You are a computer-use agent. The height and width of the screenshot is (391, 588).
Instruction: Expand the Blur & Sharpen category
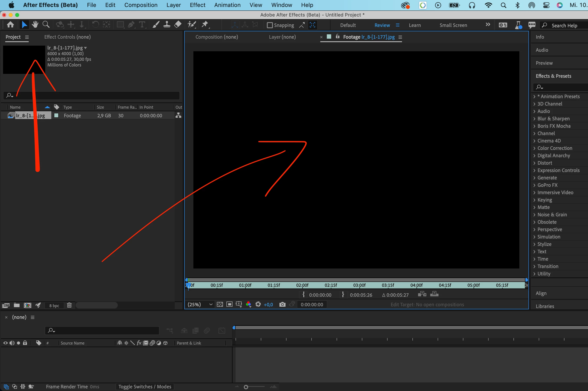[534, 119]
